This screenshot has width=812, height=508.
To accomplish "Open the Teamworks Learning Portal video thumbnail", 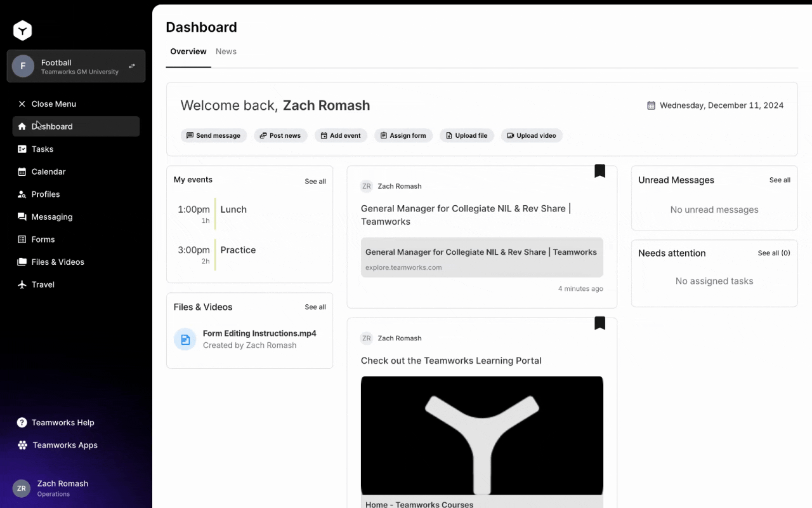I will click(x=481, y=436).
